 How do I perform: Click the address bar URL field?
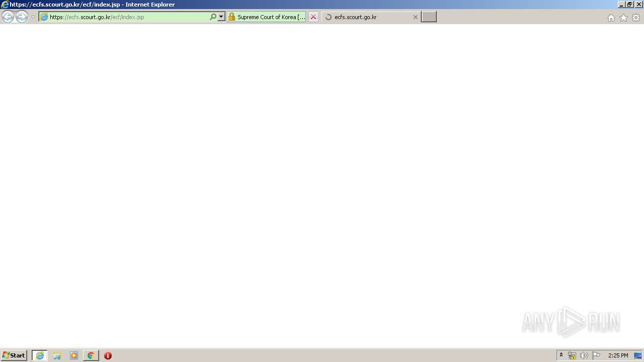(129, 17)
